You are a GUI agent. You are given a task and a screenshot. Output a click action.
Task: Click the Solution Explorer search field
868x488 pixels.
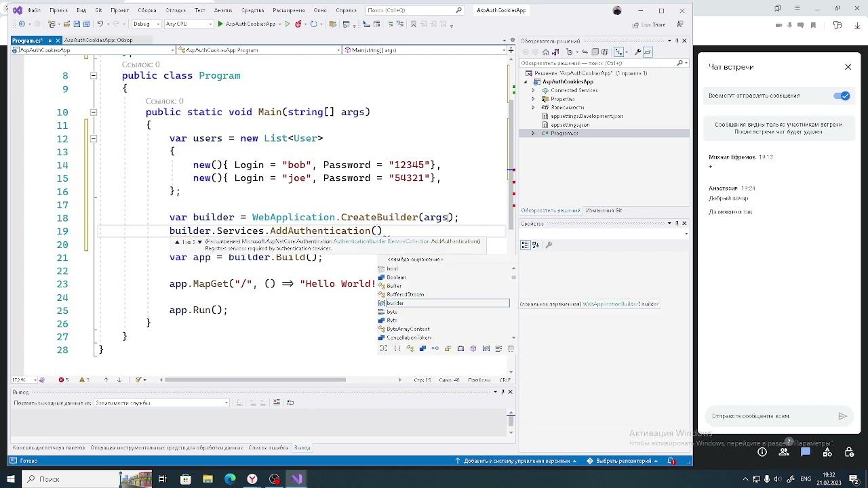tap(604, 63)
